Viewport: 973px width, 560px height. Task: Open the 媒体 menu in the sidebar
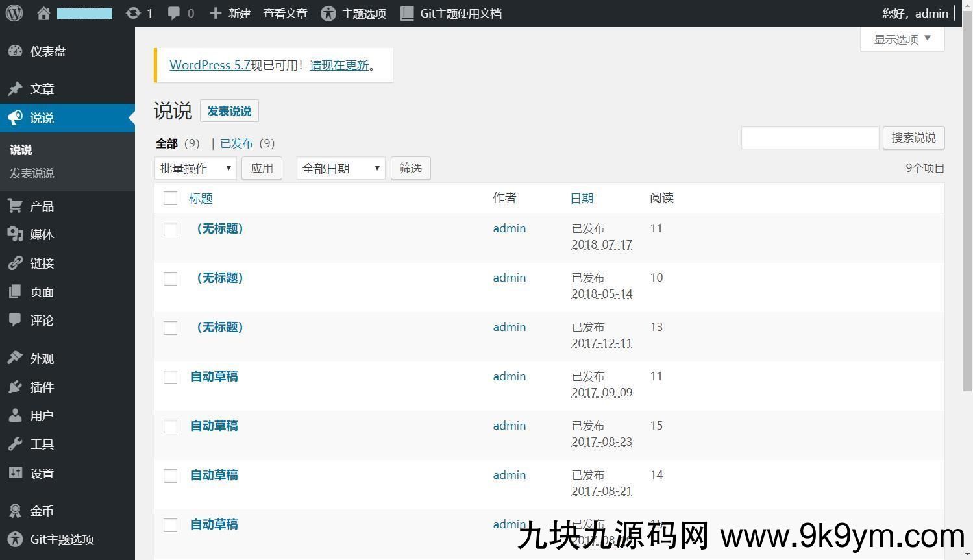(x=42, y=234)
